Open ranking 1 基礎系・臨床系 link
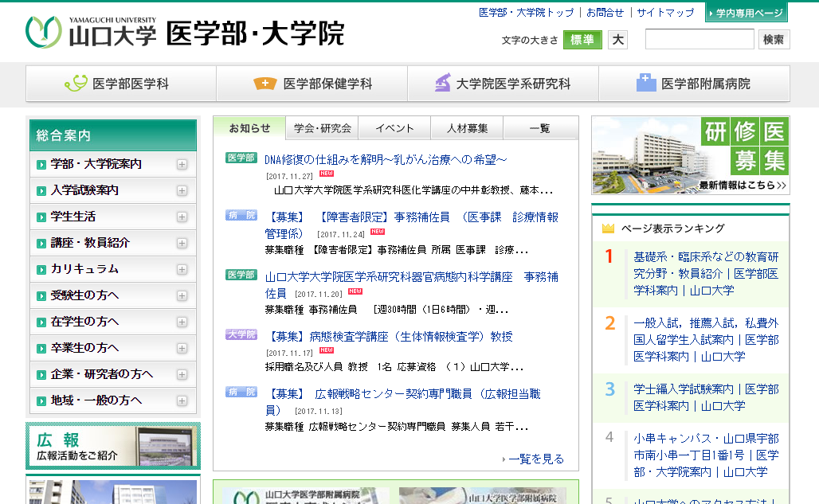 (x=706, y=273)
